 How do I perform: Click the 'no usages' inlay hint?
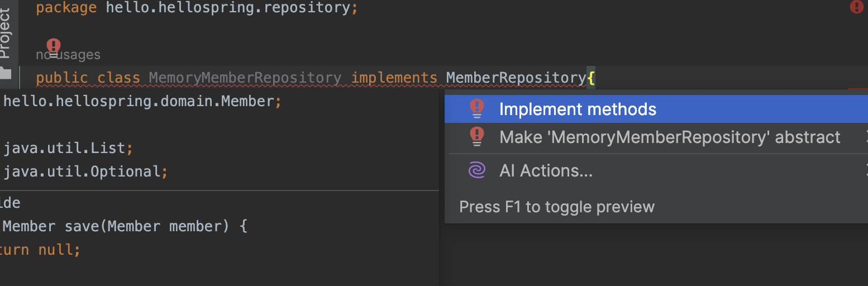[x=68, y=55]
